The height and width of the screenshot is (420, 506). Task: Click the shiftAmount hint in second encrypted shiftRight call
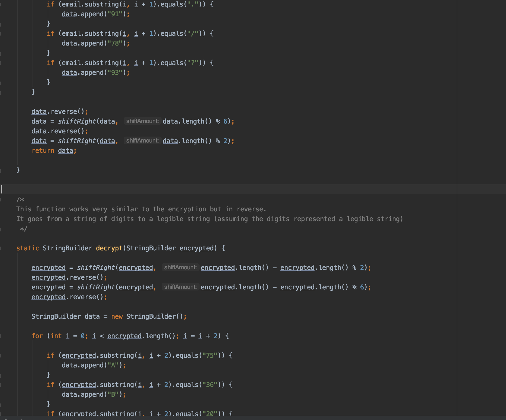point(180,287)
